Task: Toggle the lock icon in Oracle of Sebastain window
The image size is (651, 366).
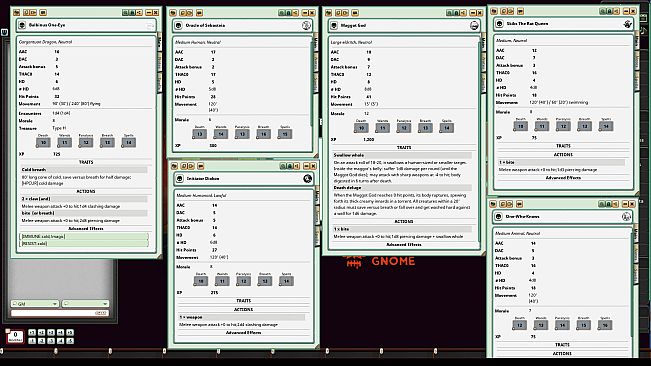Action: 289,13
